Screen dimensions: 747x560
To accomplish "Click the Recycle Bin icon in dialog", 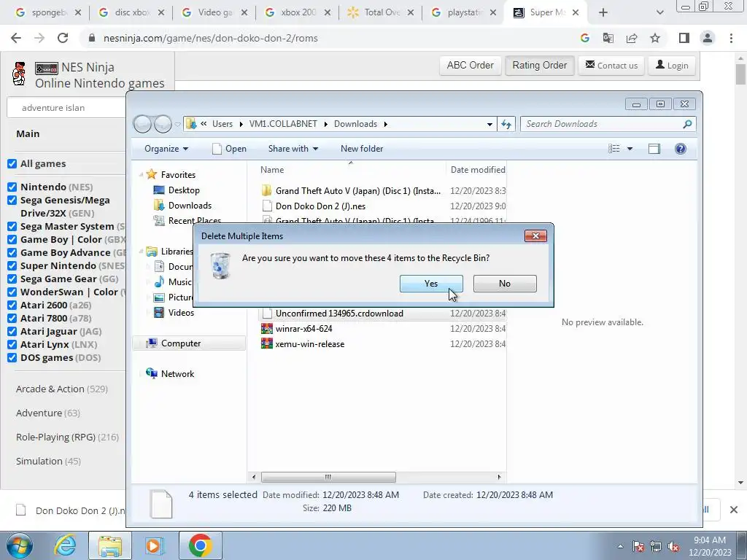I will 220,265.
